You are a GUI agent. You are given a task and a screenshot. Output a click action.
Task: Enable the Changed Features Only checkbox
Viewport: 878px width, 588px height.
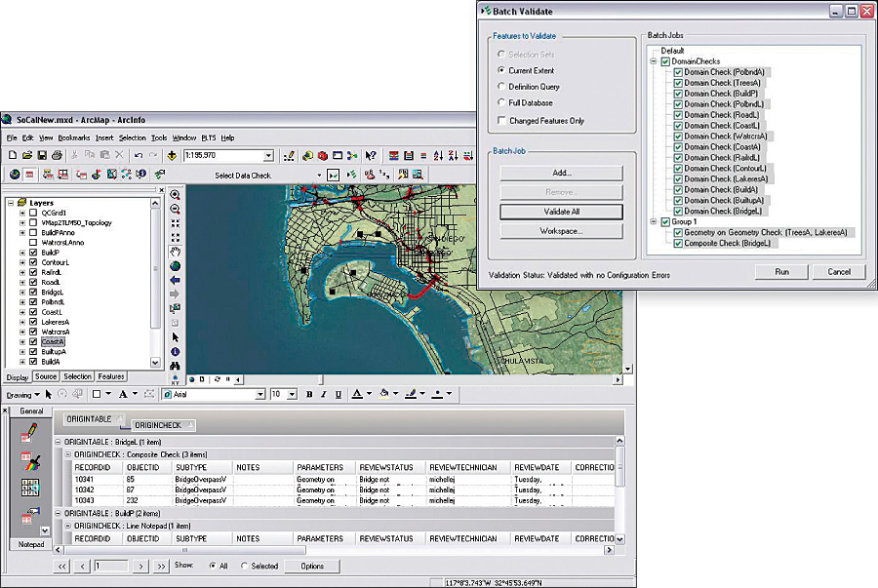500,121
